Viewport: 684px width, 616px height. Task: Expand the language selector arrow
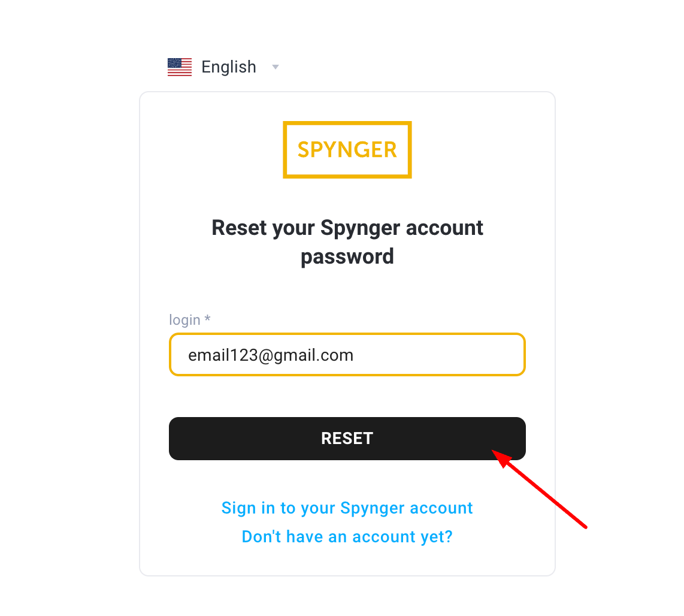tap(276, 67)
